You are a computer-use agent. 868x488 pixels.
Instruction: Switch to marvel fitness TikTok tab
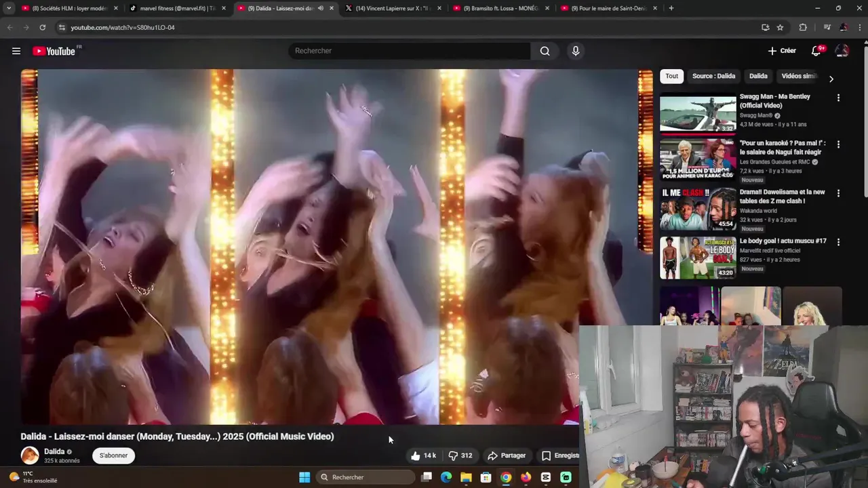(178, 8)
